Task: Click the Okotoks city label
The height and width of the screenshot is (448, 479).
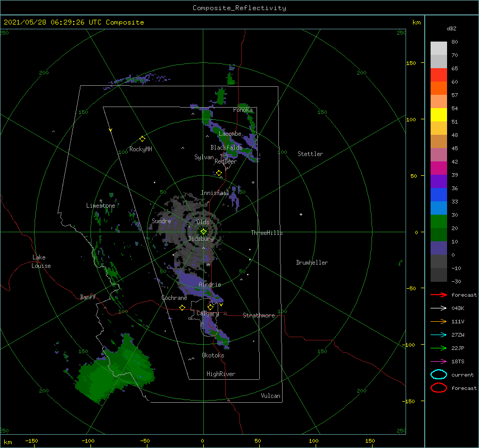Action: click(x=213, y=355)
